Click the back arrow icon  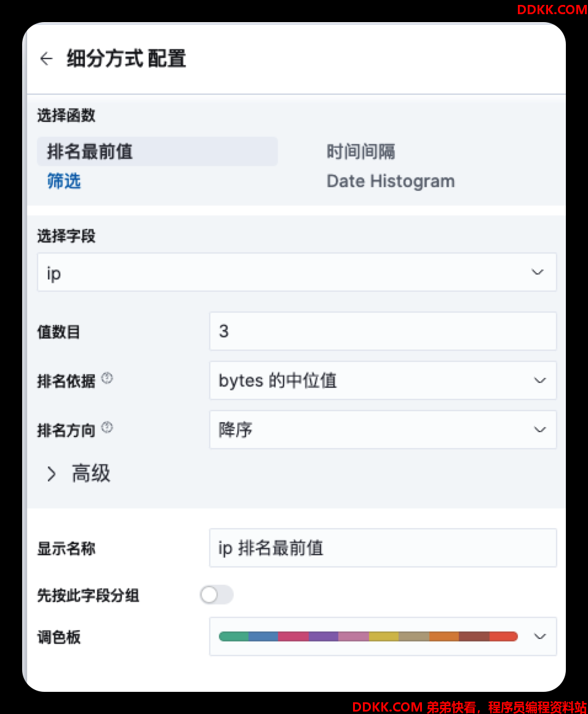46,58
